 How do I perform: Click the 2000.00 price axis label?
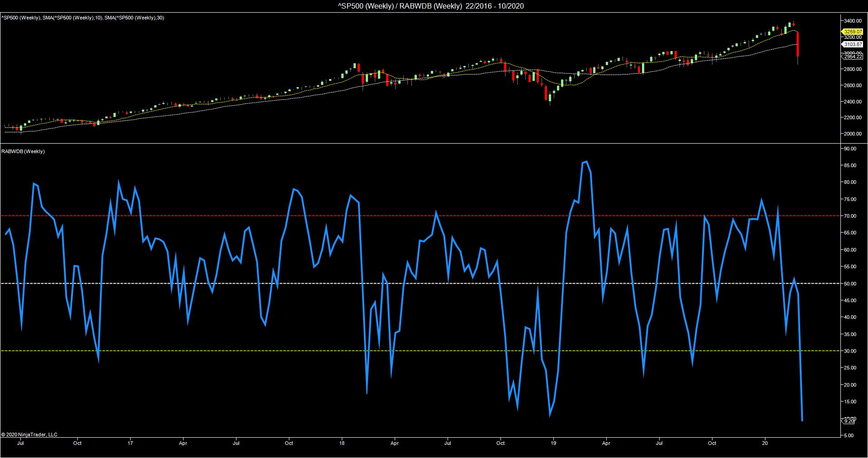point(852,134)
